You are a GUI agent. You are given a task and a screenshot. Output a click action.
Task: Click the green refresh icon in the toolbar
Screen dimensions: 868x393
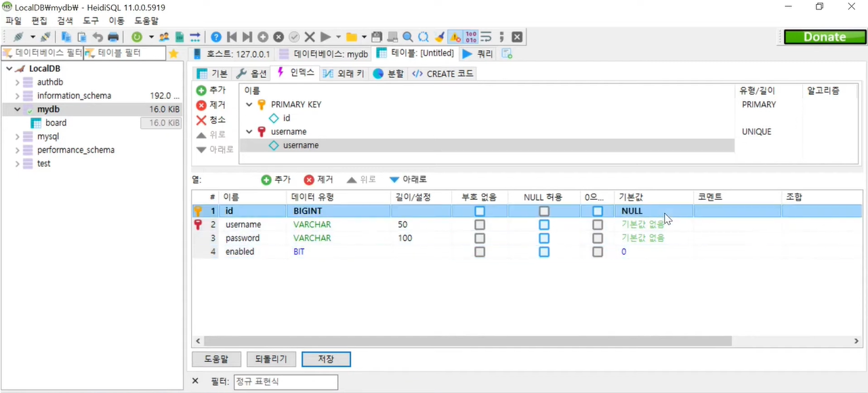(138, 37)
